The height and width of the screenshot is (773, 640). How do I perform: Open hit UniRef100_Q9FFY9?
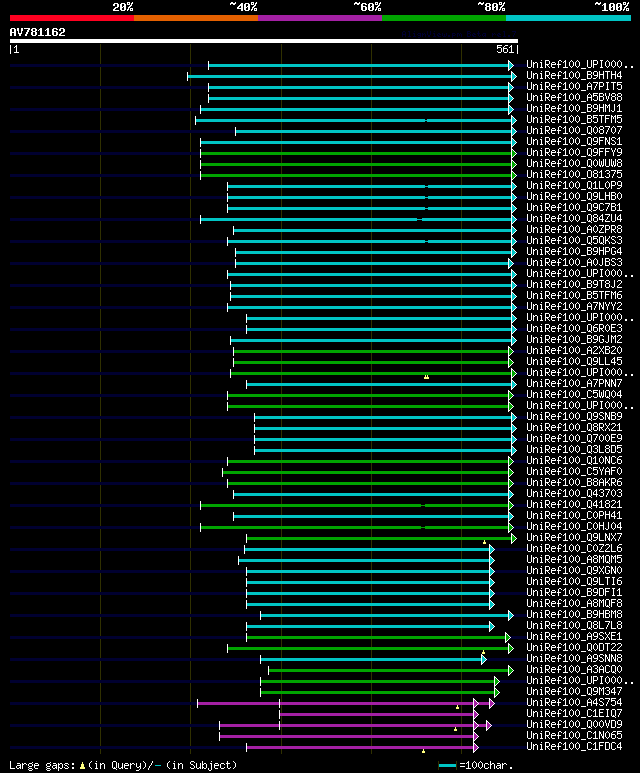click(574, 152)
